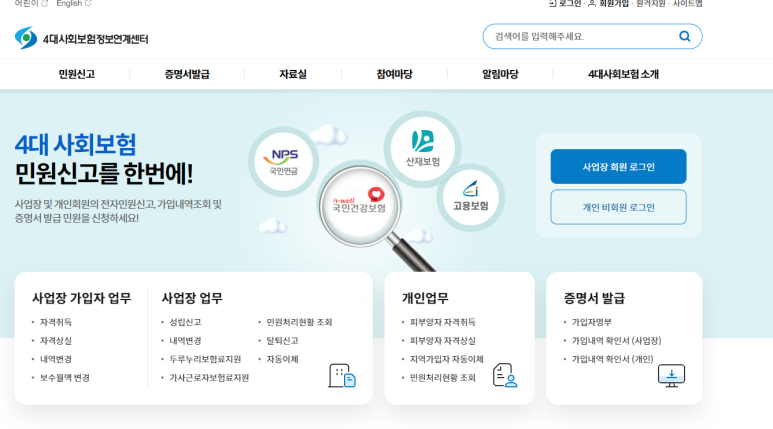Open the 두루누리보험료지원 link

click(205, 359)
